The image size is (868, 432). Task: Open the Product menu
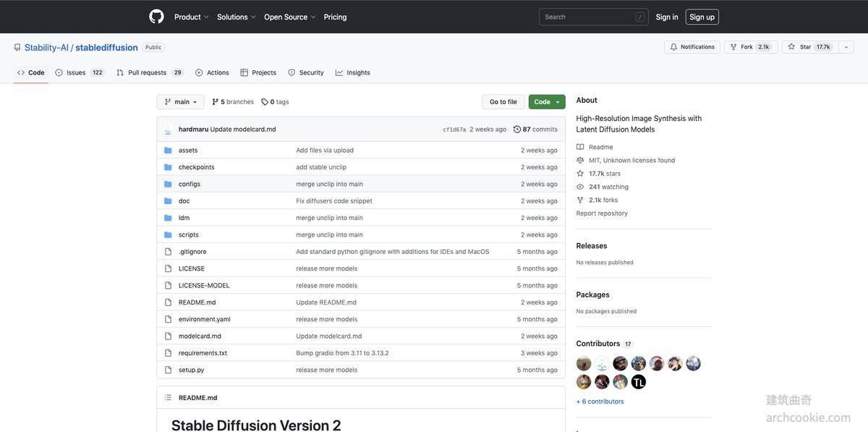191,17
